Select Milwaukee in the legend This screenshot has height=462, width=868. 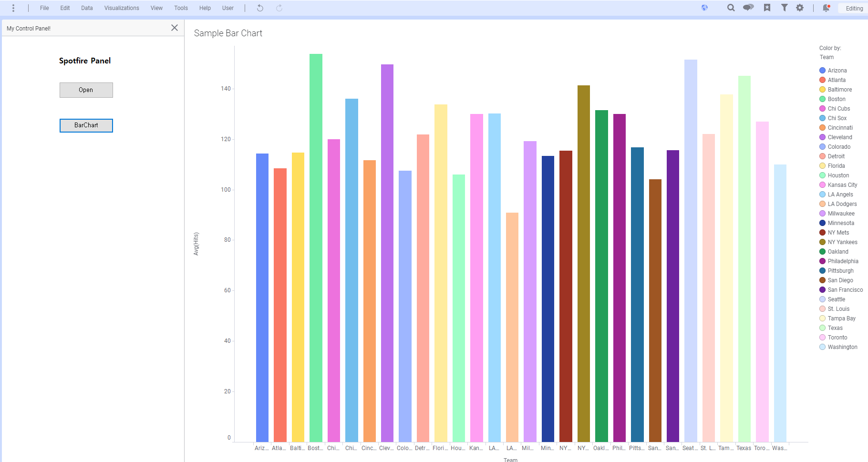pos(837,214)
